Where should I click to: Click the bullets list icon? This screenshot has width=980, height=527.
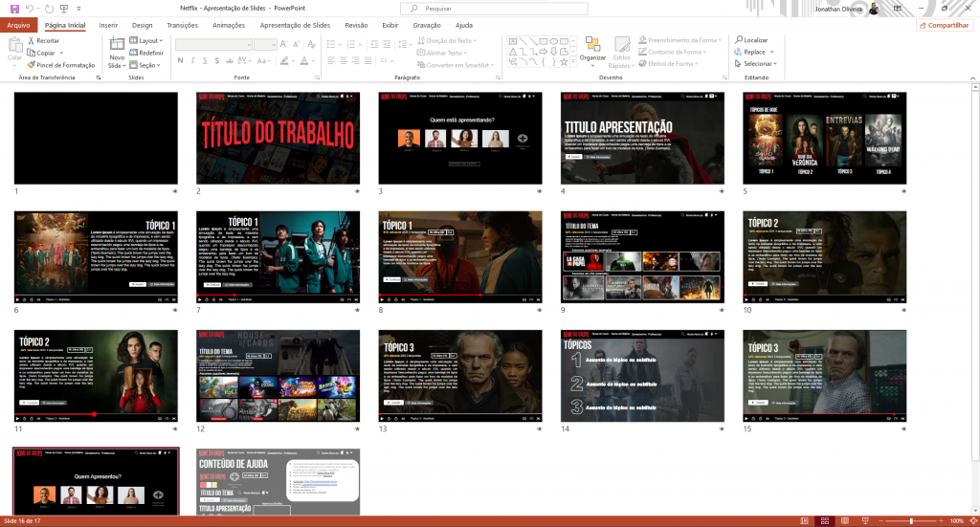tap(331, 44)
